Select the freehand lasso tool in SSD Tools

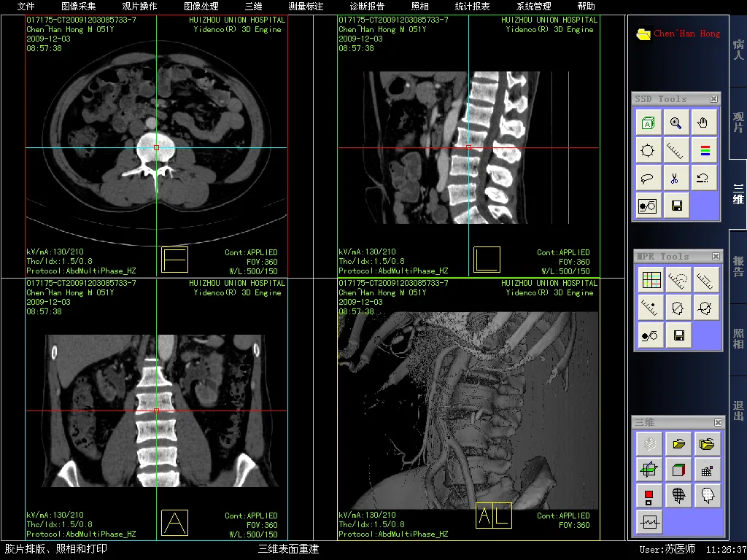point(648,179)
